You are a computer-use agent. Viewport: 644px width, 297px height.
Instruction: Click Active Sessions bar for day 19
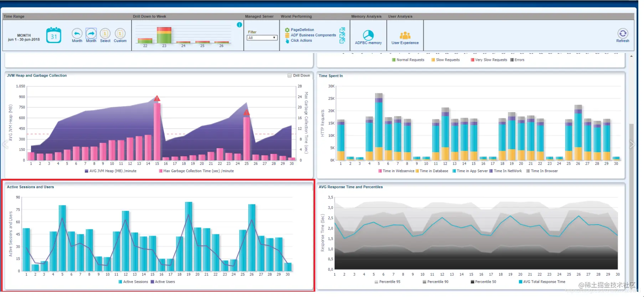point(189,236)
